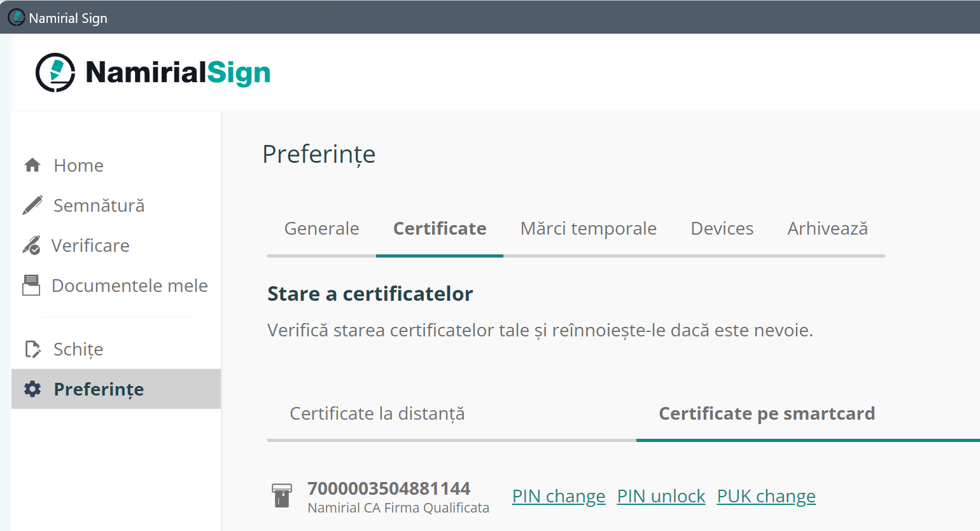Click the Semnătură pen icon
Image resolution: width=980 pixels, height=531 pixels.
pyautogui.click(x=32, y=205)
